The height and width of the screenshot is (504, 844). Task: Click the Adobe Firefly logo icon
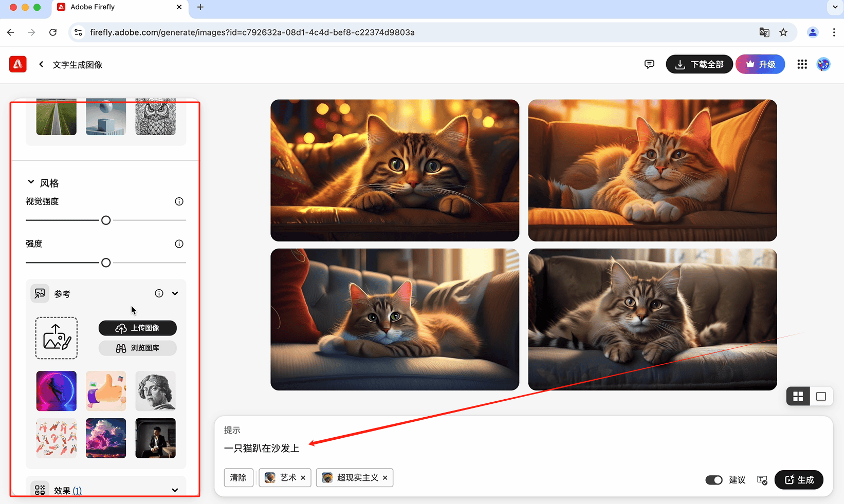pos(17,64)
